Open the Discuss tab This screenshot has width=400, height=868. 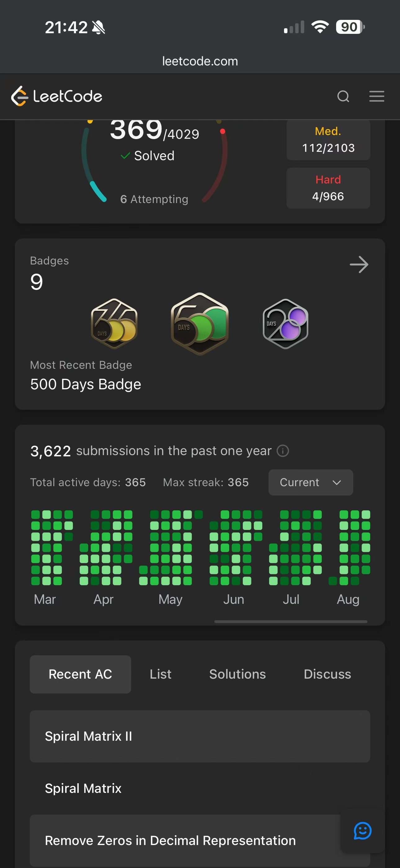click(x=327, y=675)
